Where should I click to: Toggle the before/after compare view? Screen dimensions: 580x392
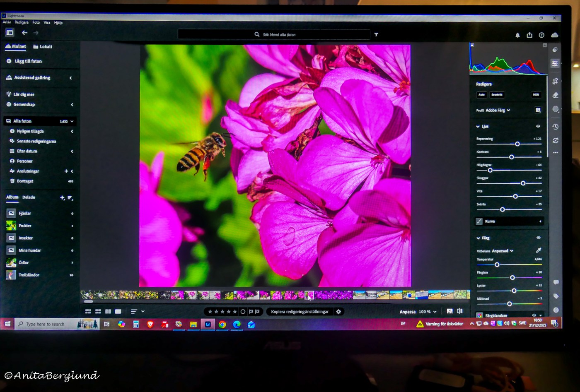[x=459, y=311]
